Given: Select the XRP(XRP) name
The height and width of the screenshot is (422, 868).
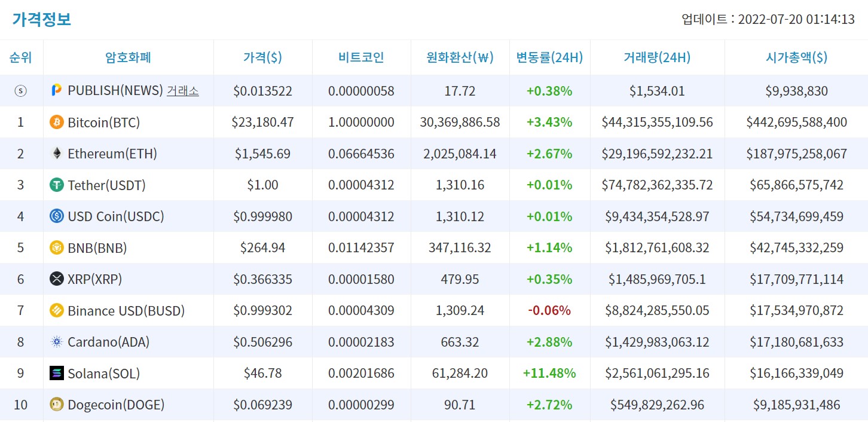Looking at the screenshot, I should coord(95,279).
